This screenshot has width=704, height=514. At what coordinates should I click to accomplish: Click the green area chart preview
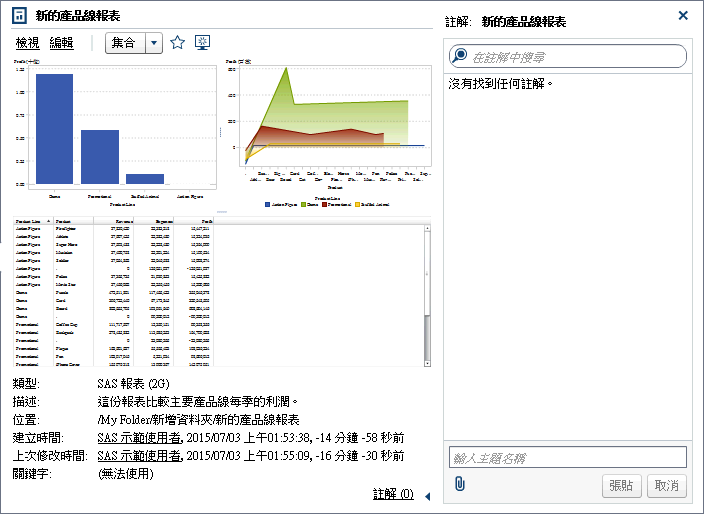click(328, 132)
